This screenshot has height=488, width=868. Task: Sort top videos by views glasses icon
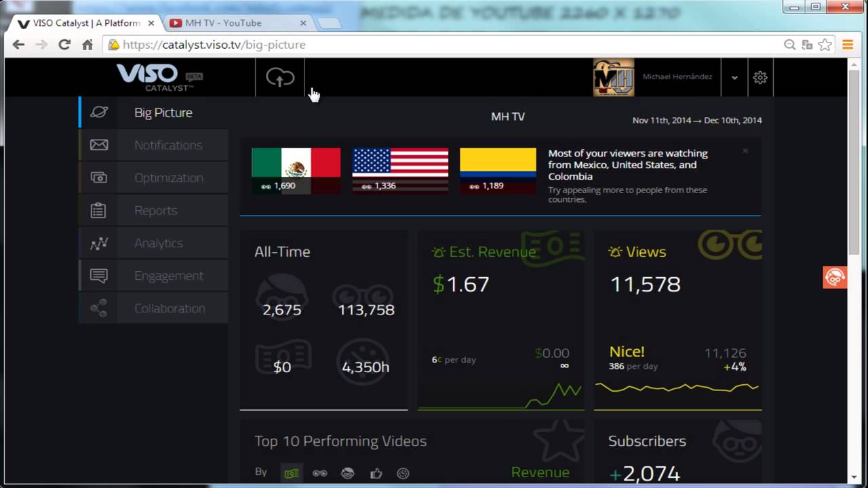click(319, 473)
